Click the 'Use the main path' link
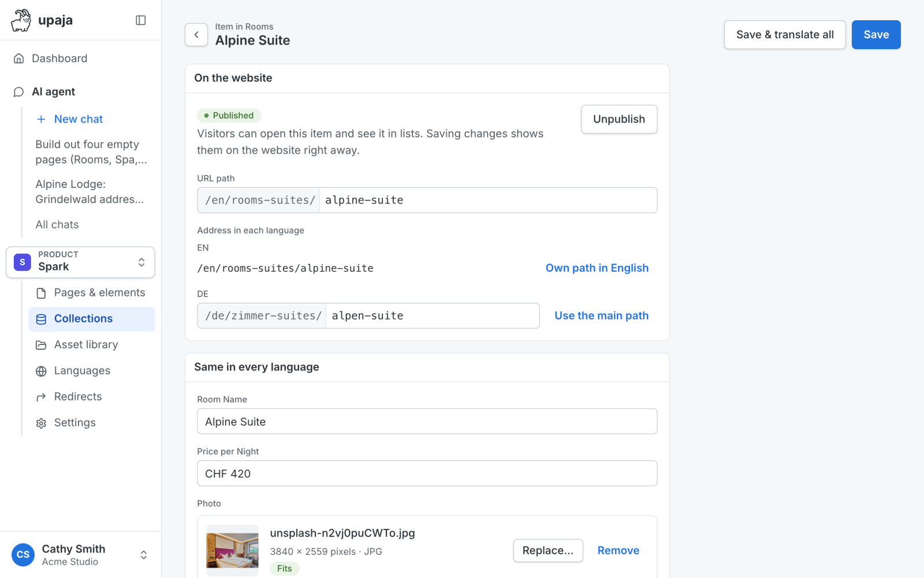Screen dimensions: 924x578 click(x=602, y=316)
